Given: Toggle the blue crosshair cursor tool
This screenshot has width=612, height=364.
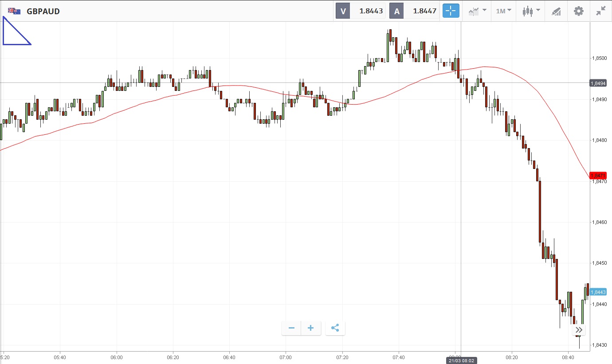Looking at the screenshot, I should tap(451, 11).
